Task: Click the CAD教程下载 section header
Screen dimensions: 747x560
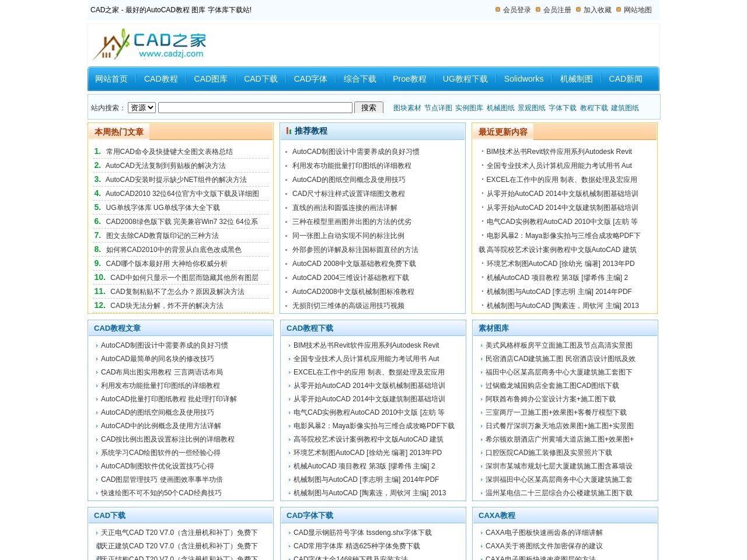Action: pyautogui.click(x=310, y=328)
